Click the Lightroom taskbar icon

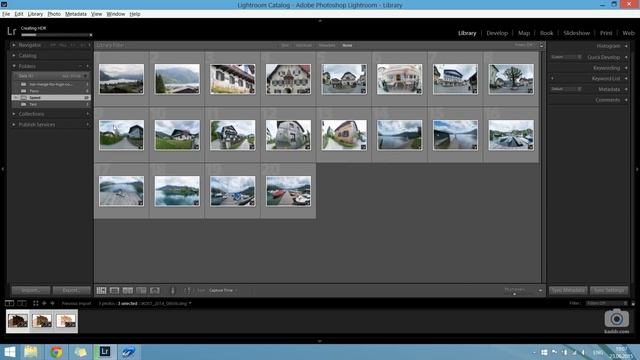tap(104, 351)
